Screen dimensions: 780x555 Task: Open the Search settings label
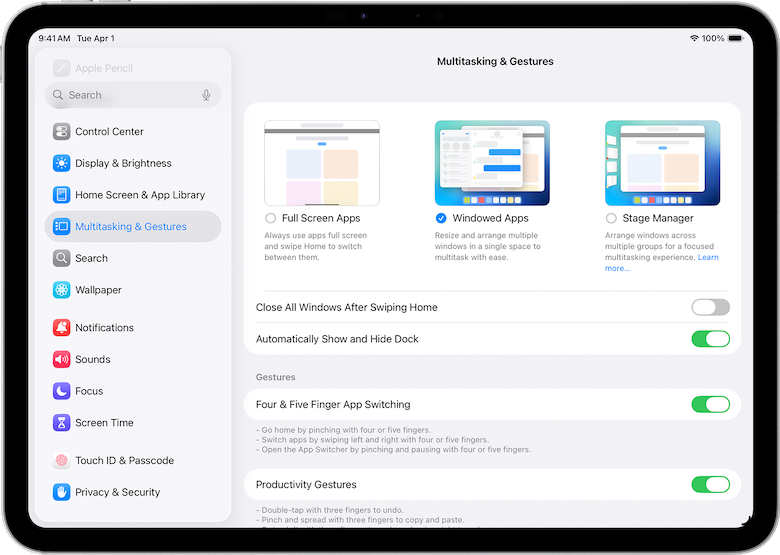92,259
